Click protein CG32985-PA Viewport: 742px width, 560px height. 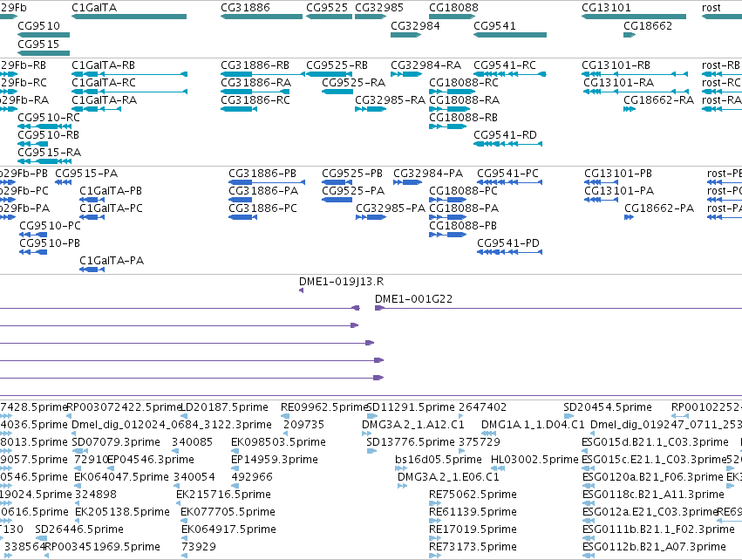click(x=391, y=208)
